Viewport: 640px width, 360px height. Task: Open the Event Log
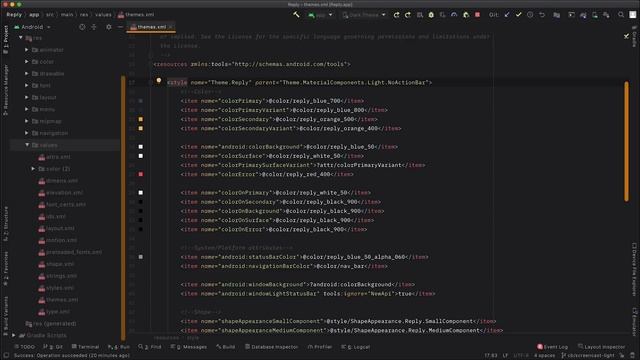[552, 347]
